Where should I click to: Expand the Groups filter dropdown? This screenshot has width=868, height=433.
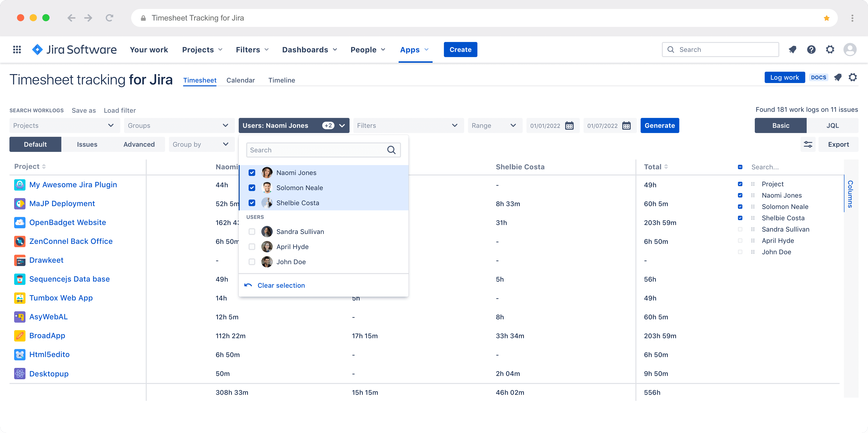(179, 125)
